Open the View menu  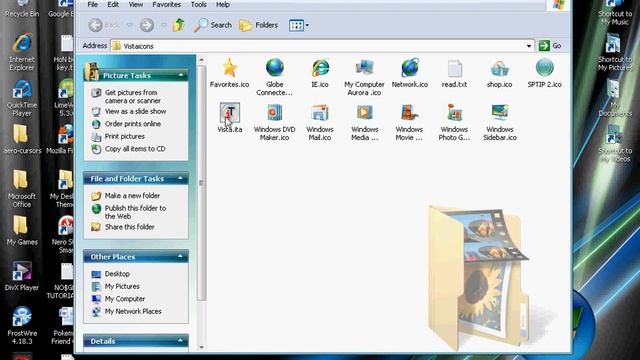136,4
